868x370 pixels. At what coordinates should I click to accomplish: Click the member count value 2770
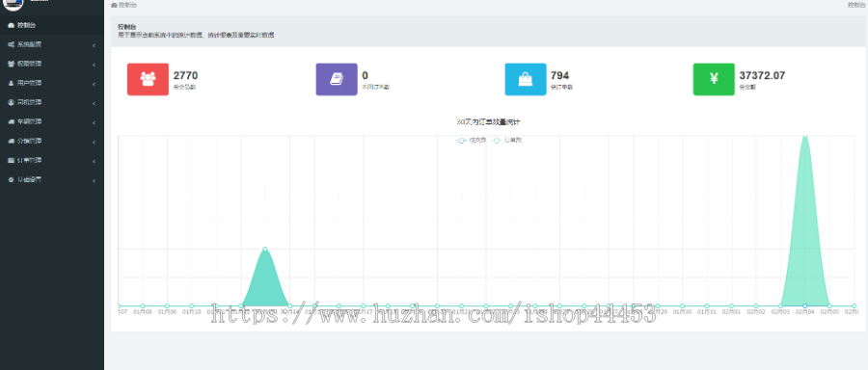(x=185, y=76)
